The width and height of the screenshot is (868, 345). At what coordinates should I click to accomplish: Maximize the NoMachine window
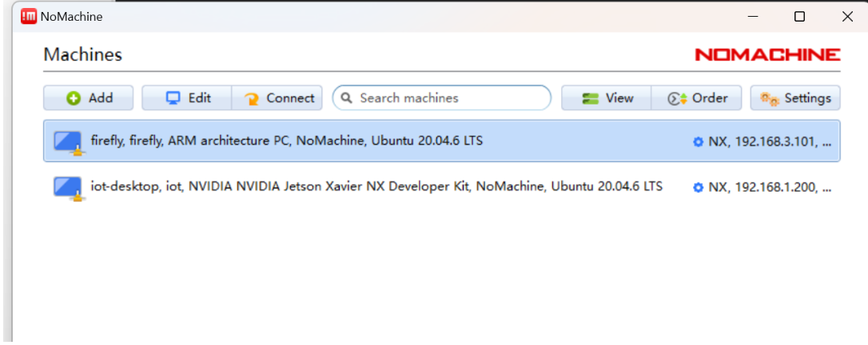click(799, 16)
